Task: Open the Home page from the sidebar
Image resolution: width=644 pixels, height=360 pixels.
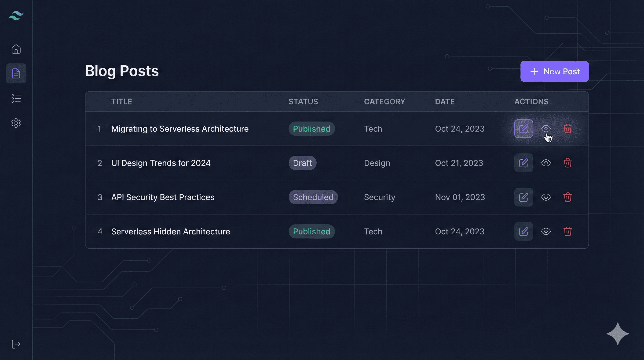Action: (x=16, y=49)
